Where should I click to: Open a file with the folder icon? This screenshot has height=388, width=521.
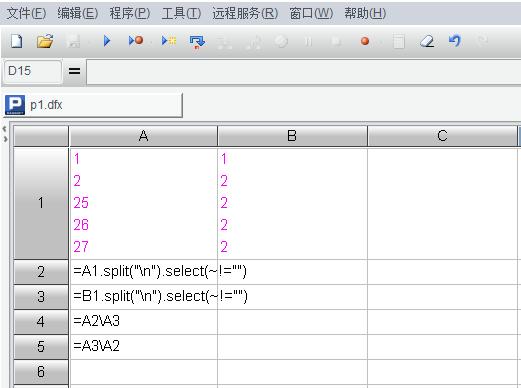coord(45,41)
